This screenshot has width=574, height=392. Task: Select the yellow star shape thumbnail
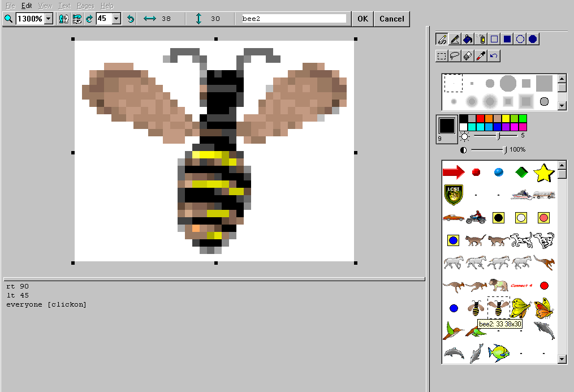pos(543,173)
